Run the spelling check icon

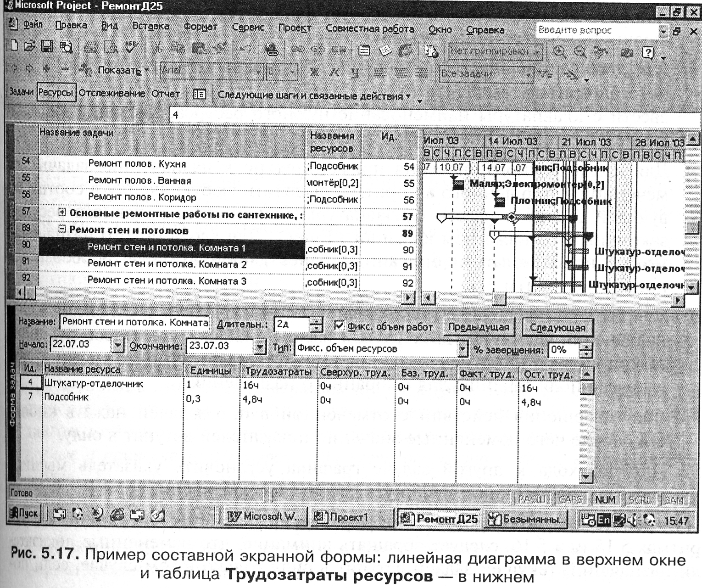click(x=132, y=47)
